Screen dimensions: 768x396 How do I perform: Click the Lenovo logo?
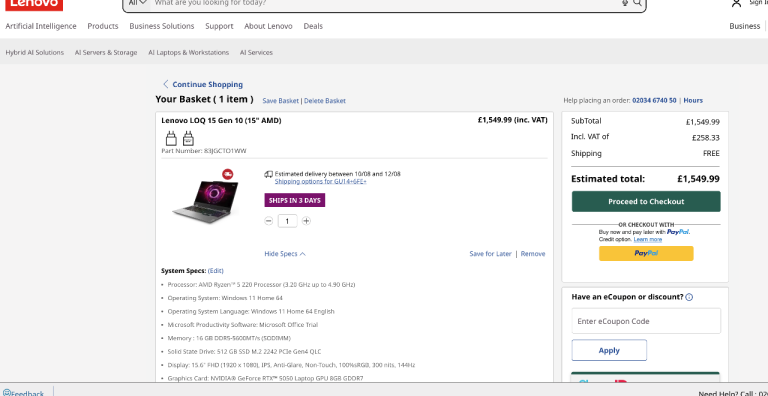point(34,4)
